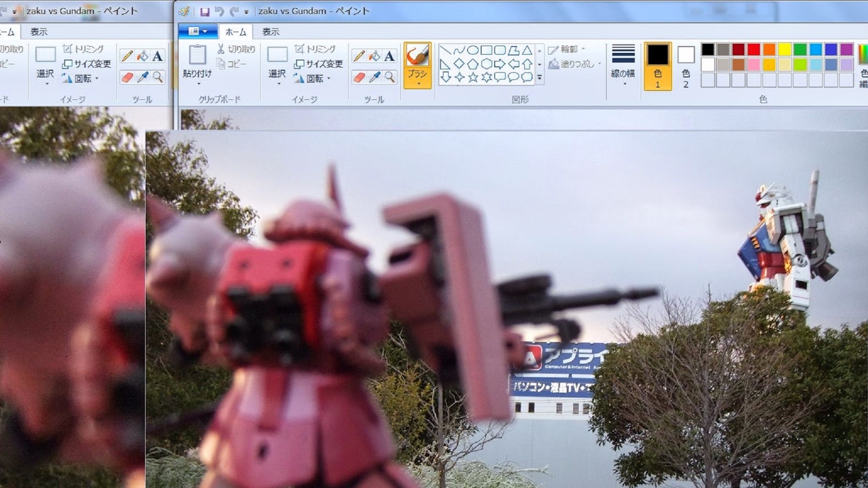
Task: Redo via the front window quick access arrow
Action: pos(234,12)
